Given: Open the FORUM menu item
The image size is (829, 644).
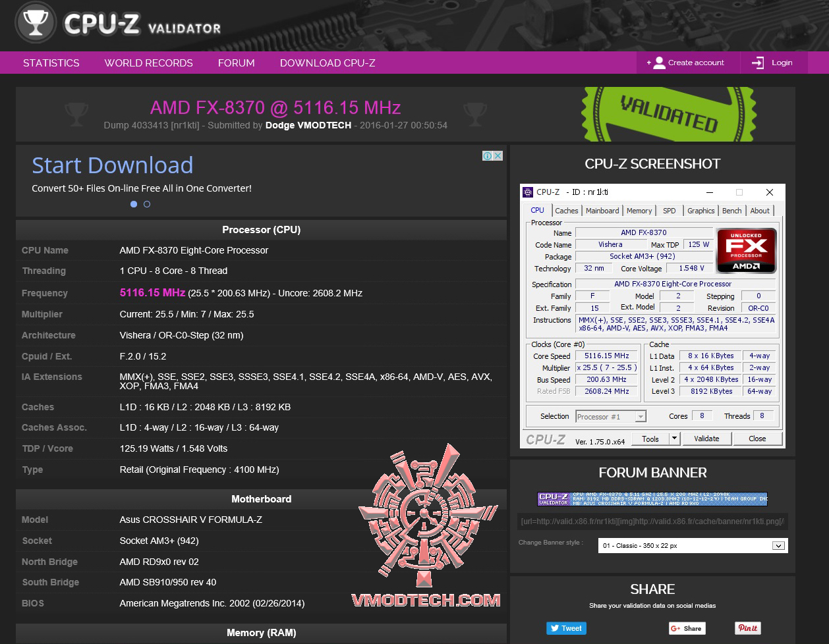Looking at the screenshot, I should tap(237, 63).
